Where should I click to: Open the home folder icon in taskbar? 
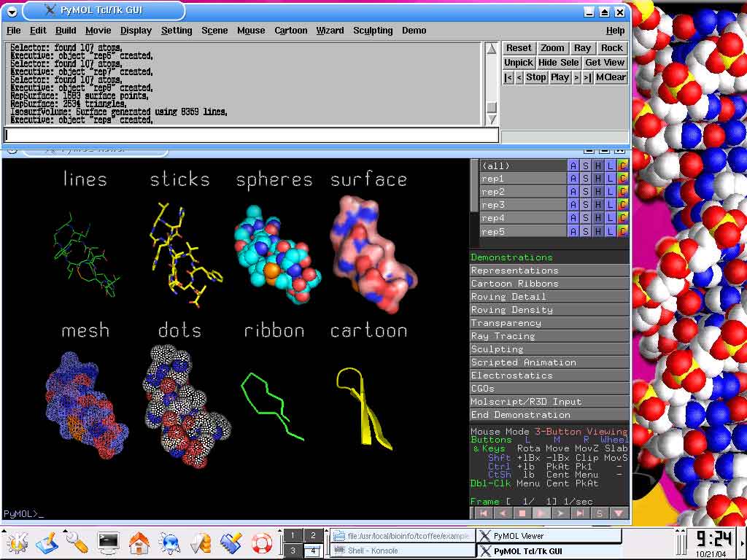[x=139, y=542]
